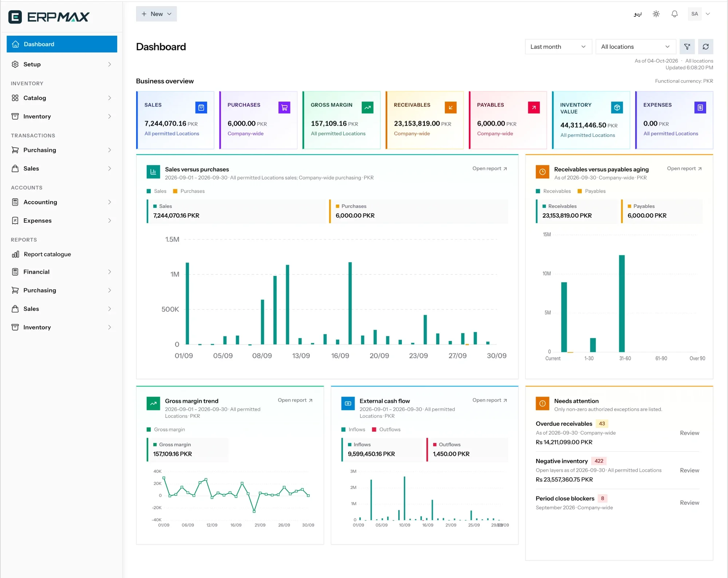Open report for External cash flow
The height and width of the screenshot is (578, 728).
coord(490,400)
